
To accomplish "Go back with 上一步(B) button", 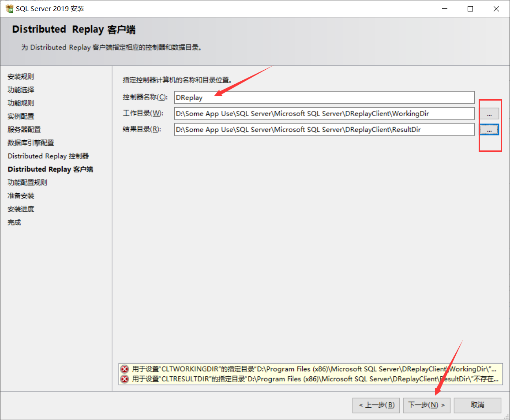I will pos(376,405).
